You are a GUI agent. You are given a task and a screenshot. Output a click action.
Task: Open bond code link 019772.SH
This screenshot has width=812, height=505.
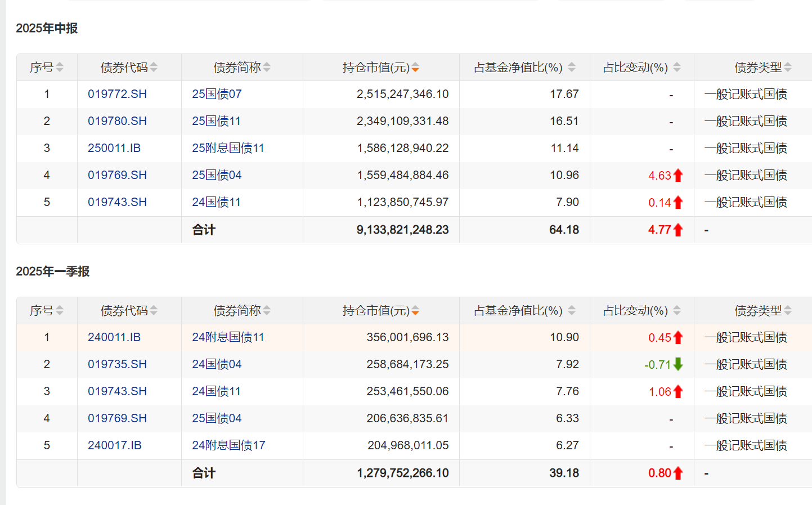(x=117, y=94)
